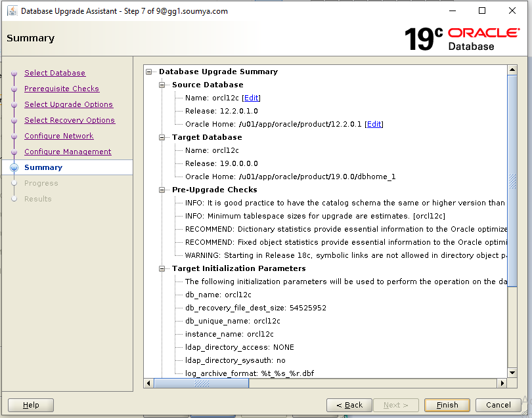Viewport: 532px width, 418px height.
Task: Select 'ldap_directory_sysauth: no' row
Action: pos(235,360)
